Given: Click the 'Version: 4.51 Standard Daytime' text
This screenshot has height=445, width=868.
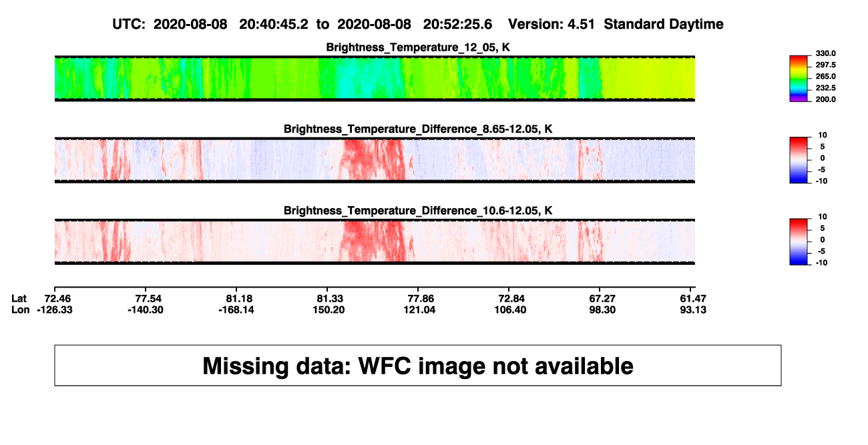Looking at the screenshot, I should coord(616,25).
